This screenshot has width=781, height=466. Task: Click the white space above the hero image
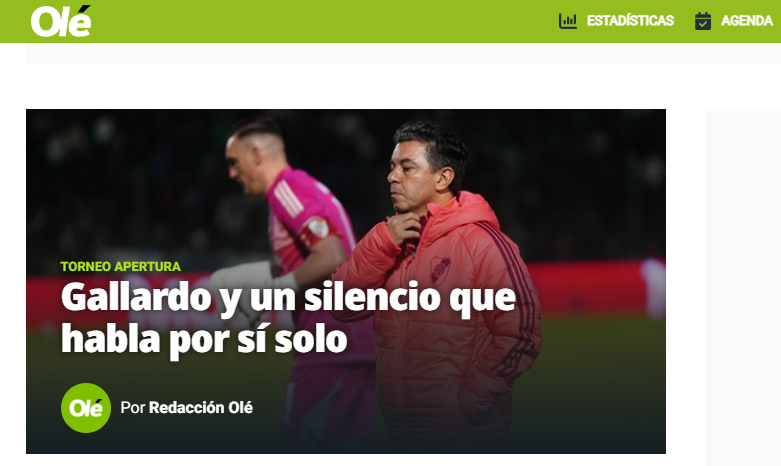tap(346, 86)
